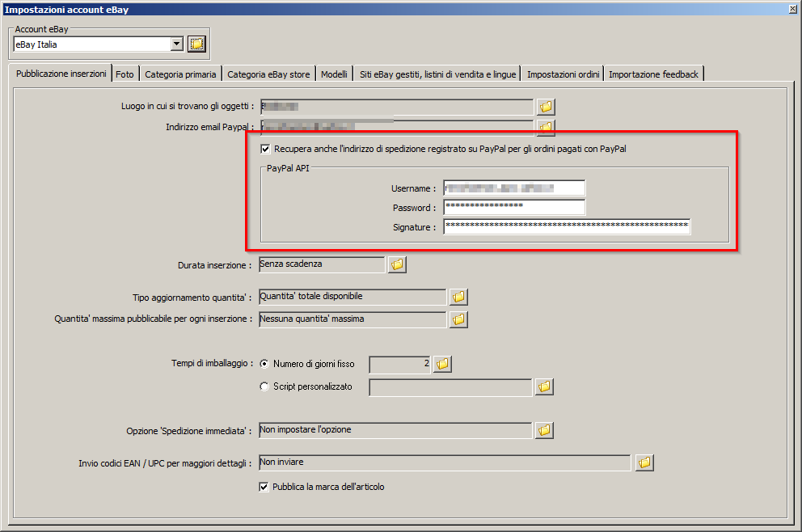Viewport: 802px width, 532px height.
Task: Open folder icon beside Durata inserzione
Action: tap(397, 264)
